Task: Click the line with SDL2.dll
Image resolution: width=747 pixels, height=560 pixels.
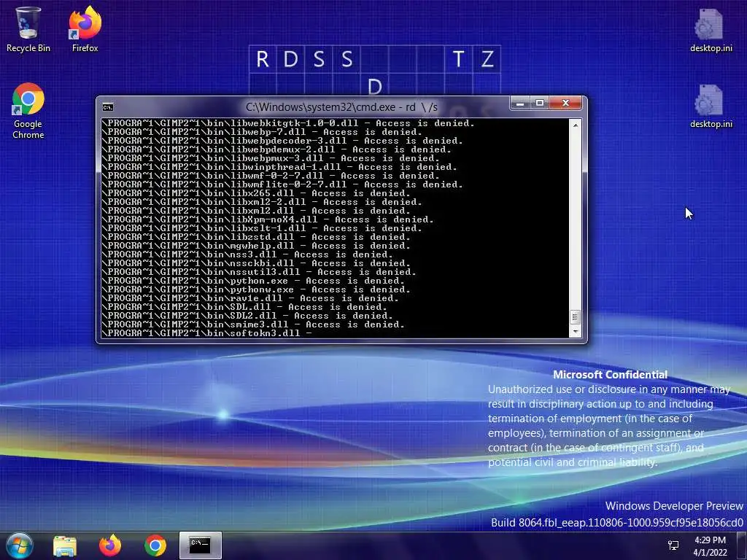Action: (x=248, y=316)
